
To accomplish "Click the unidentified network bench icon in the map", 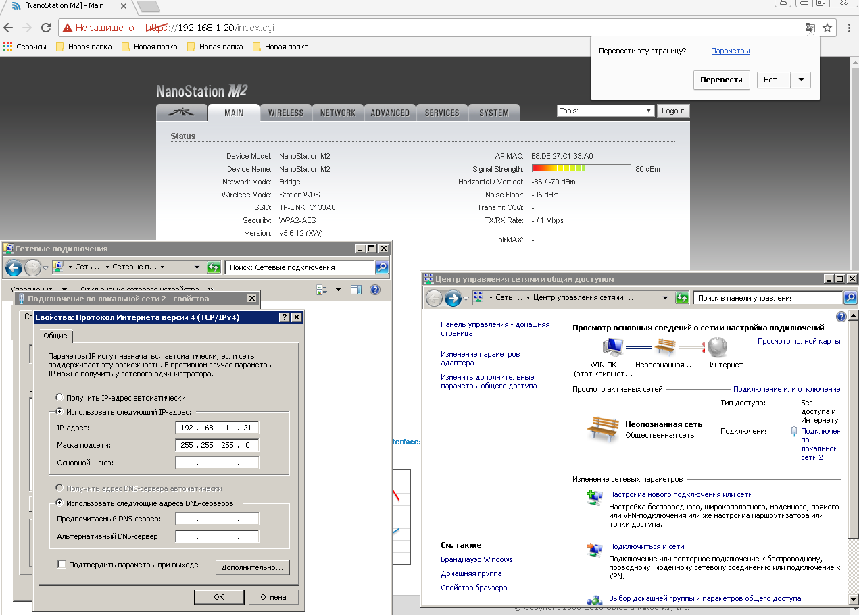I will pyautogui.click(x=665, y=347).
